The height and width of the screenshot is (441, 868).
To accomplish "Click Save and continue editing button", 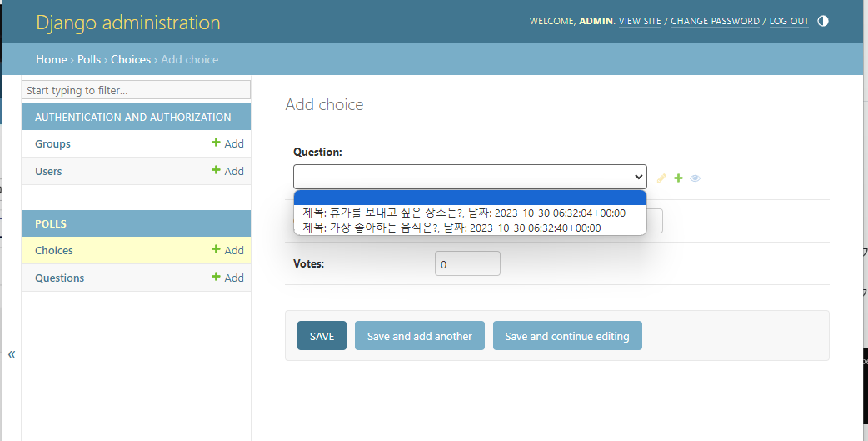I will point(567,336).
